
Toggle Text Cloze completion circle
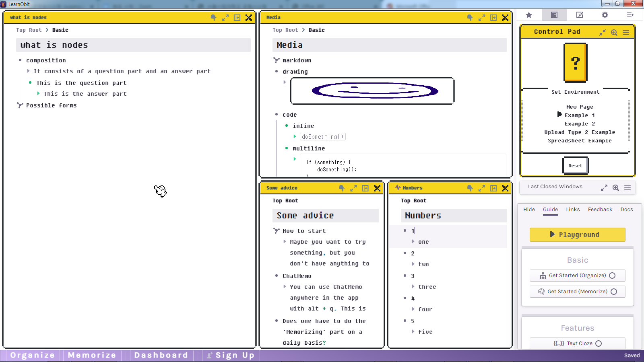[599, 343]
